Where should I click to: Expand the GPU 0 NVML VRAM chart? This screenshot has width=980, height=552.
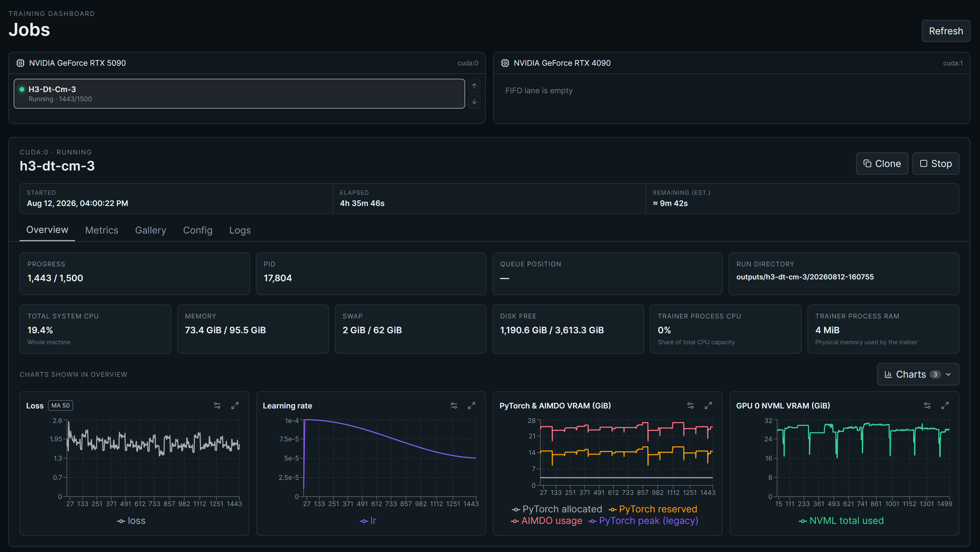[x=945, y=405]
